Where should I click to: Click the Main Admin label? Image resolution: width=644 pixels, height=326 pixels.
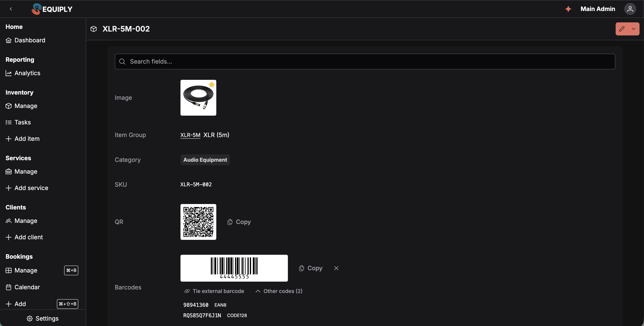click(598, 9)
